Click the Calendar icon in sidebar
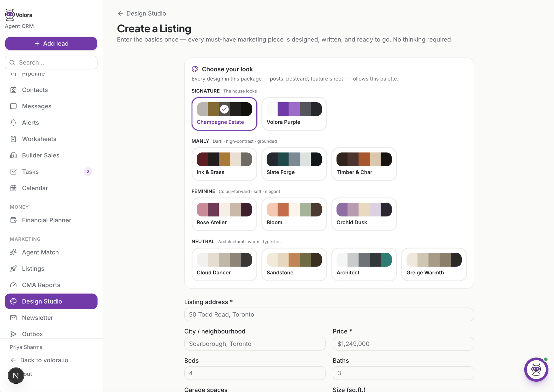The width and height of the screenshot is (554, 392). point(13,188)
